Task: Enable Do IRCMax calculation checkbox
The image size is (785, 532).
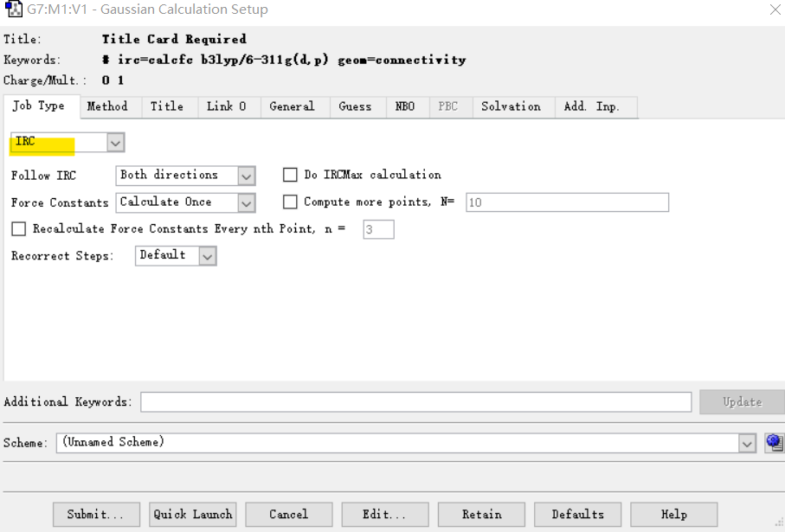Action: click(291, 175)
